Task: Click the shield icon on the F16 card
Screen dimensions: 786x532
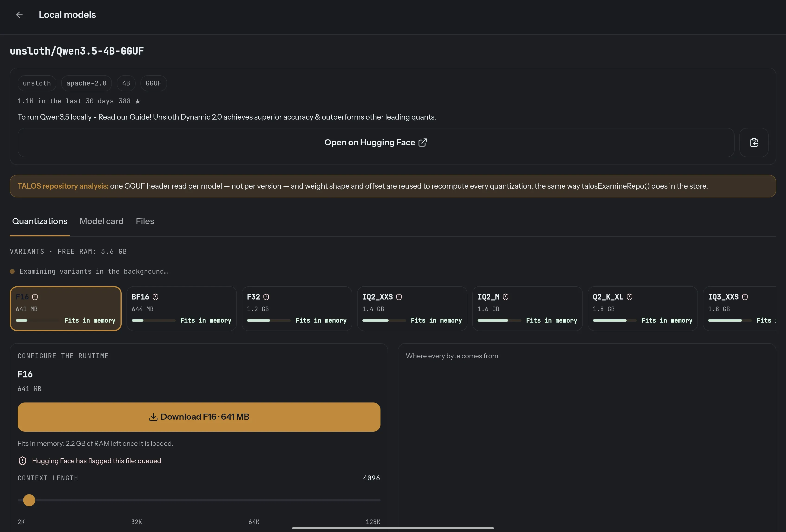Action: point(35,297)
